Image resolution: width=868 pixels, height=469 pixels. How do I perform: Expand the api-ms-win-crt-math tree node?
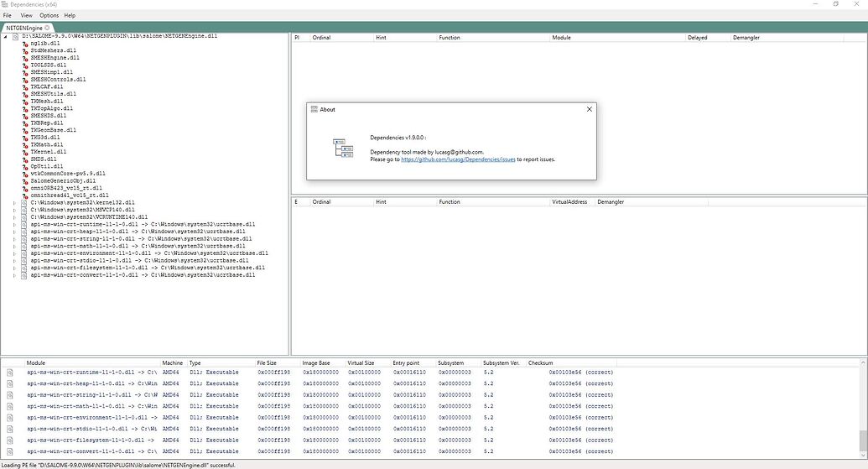coord(14,247)
